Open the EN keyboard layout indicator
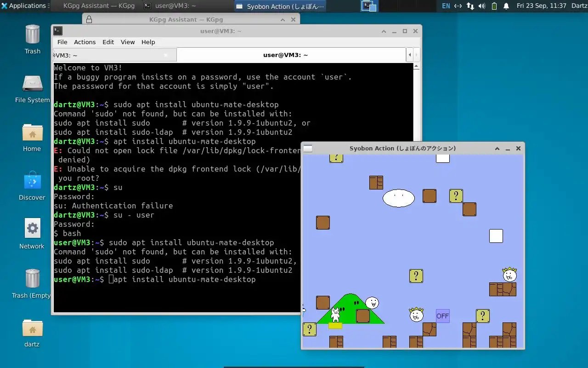Viewport: 588px width, 368px height. pyautogui.click(x=446, y=6)
